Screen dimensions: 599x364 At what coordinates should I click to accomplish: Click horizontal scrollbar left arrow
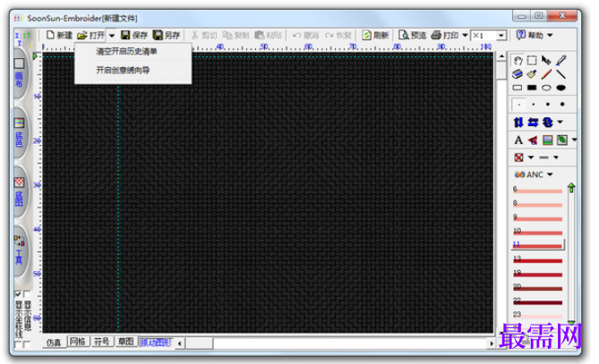tap(180, 343)
